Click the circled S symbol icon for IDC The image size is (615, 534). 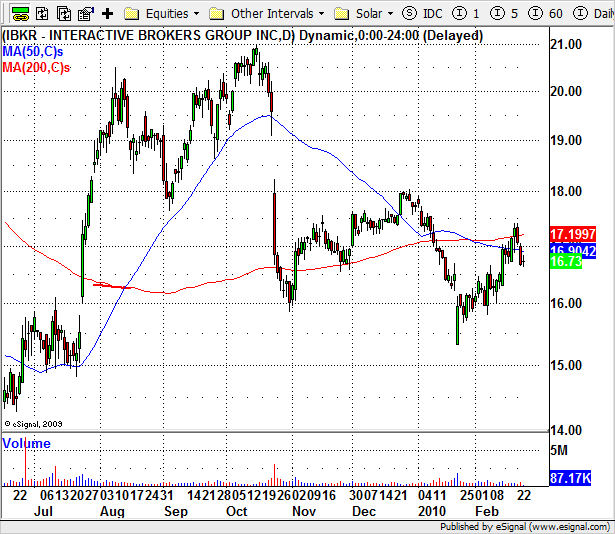point(409,14)
